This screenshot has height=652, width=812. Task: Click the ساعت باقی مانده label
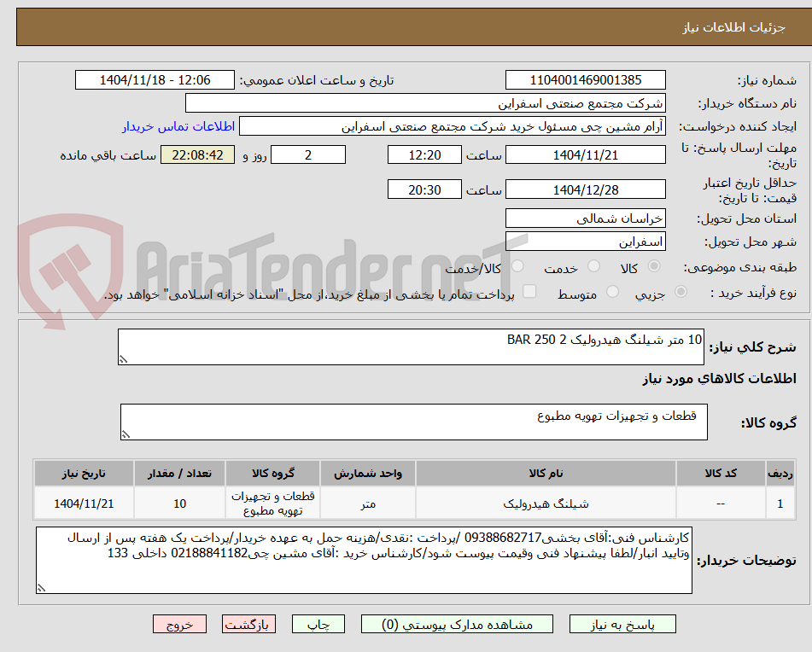pos(108,155)
